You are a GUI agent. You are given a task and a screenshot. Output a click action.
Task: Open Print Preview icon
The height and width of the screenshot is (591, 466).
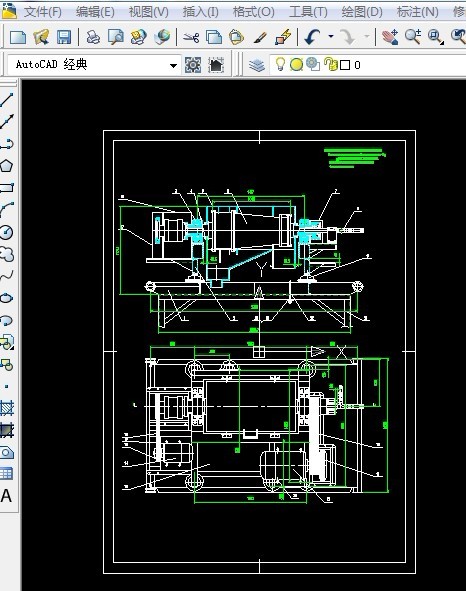[116, 37]
